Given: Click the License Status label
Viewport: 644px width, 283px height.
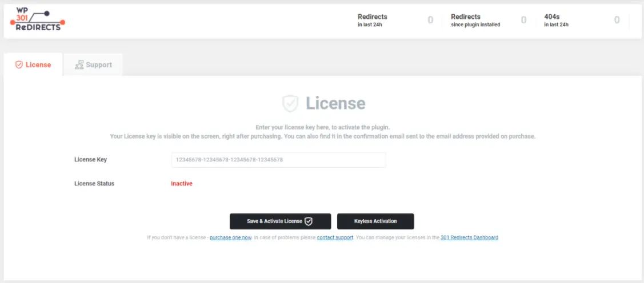Looking at the screenshot, I should click(94, 184).
